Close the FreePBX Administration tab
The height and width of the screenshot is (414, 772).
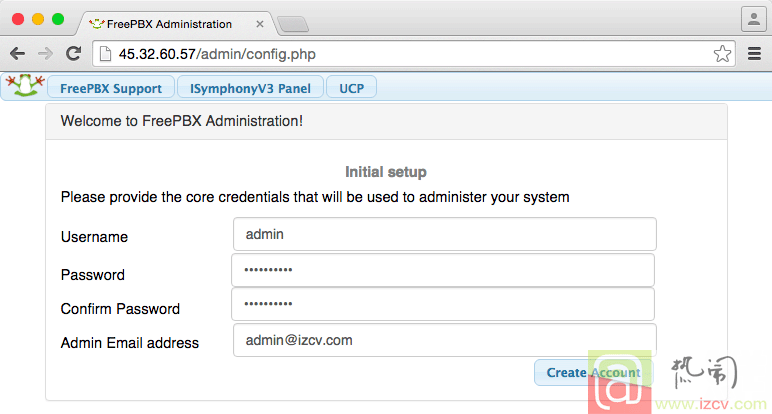coord(259,24)
